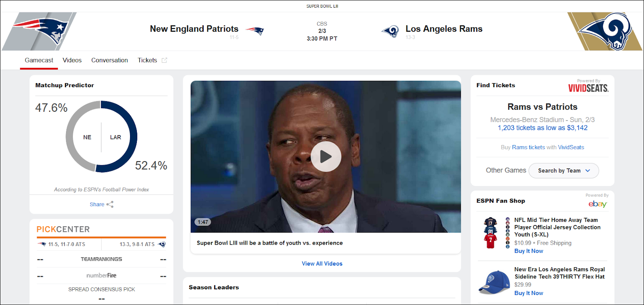This screenshot has width=644, height=305.
Task: Switch to the Gamecast tab
Action: (x=39, y=60)
